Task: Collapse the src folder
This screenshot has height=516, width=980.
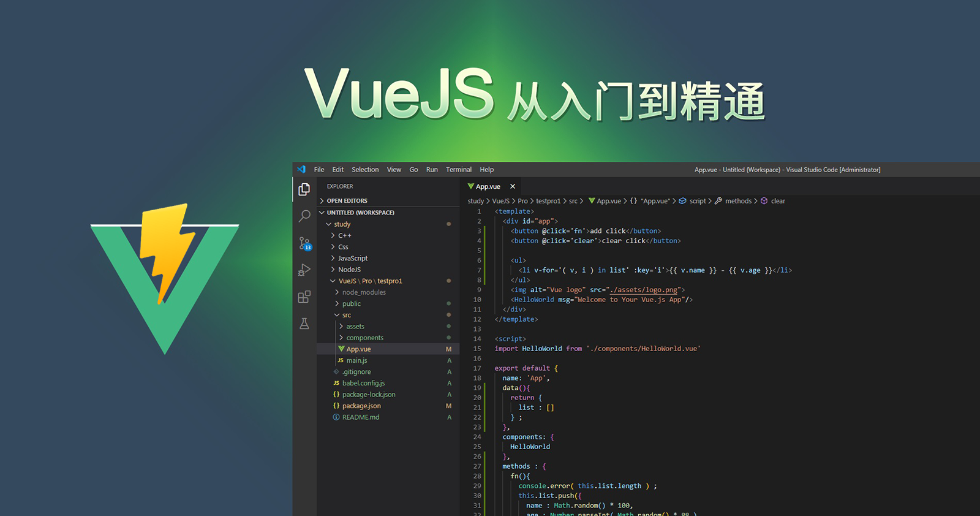Action: click(x=388, y=315)
